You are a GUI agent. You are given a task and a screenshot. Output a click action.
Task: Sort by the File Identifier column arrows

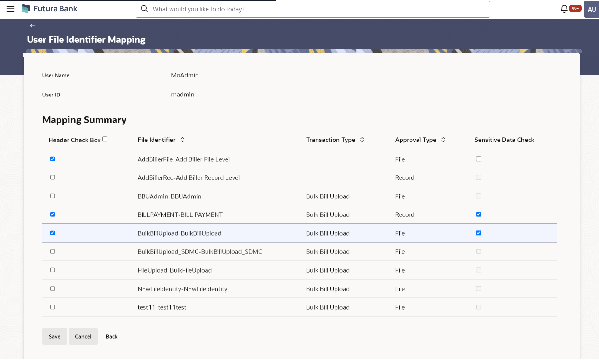[182, 140]
